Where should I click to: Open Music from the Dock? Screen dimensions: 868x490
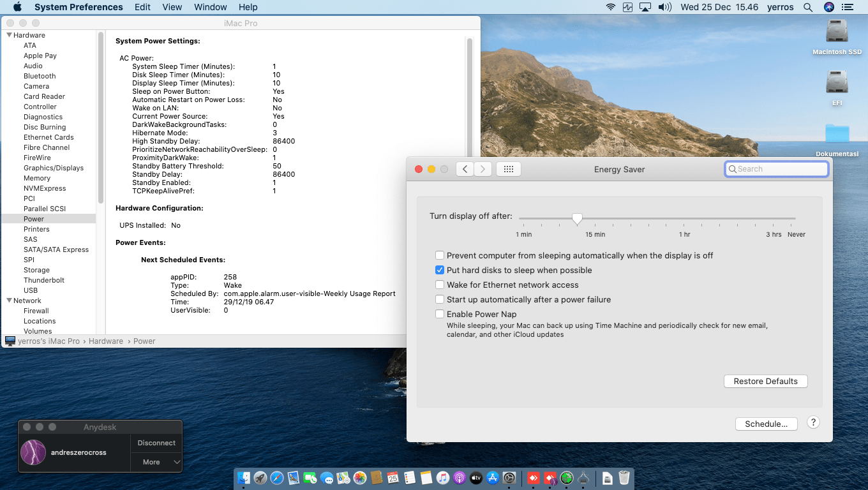click(443, 477)
